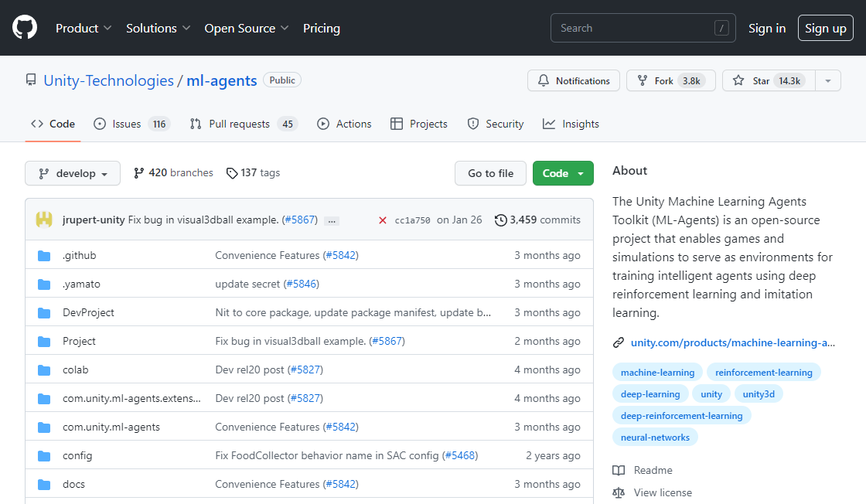Click the failed status X icon

383,220
